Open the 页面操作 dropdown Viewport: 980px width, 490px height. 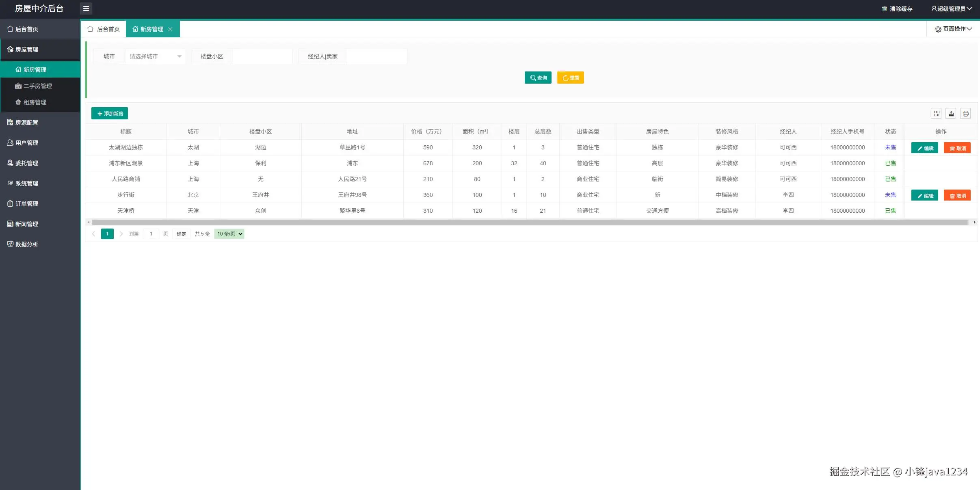click(x=953, y=29)
